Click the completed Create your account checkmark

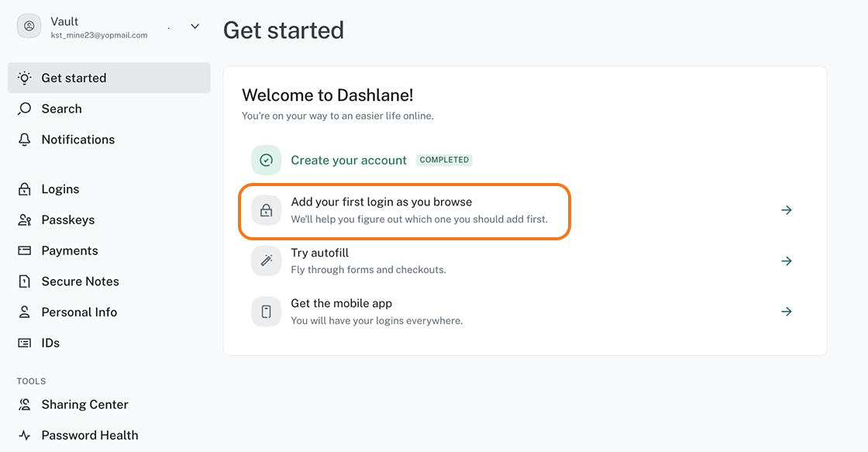[x=267, y=160]
